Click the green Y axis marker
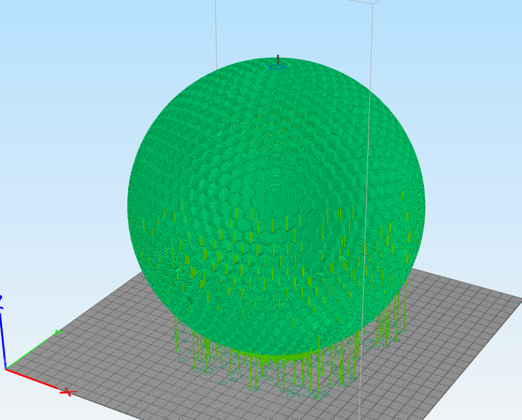This screenshot has height=420, width=522. click(59, 332)
